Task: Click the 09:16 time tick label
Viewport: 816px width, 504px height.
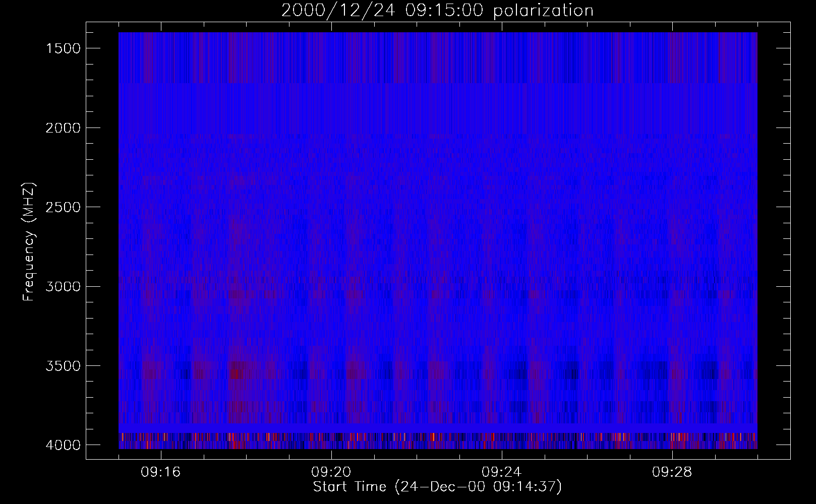Action: [161, 472]
